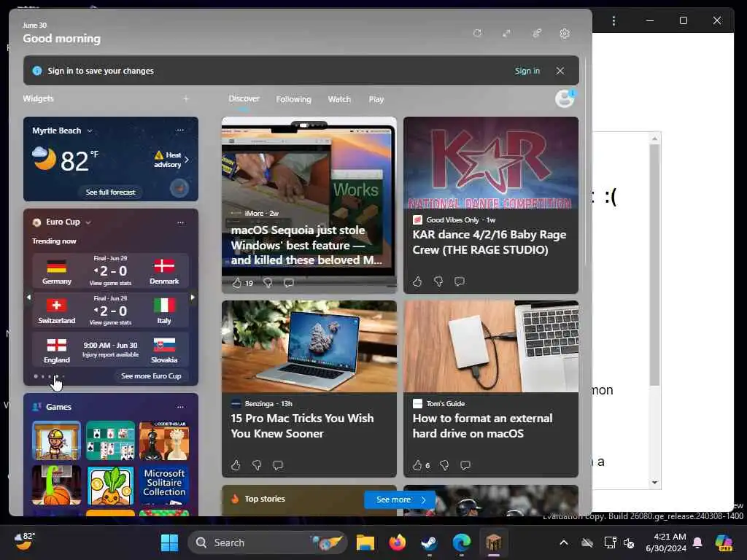The height and width of the screenshot is (560, 747).
Task: Expand the Myrtle Beach location dropdown
Action: click(x=90, y=131)
